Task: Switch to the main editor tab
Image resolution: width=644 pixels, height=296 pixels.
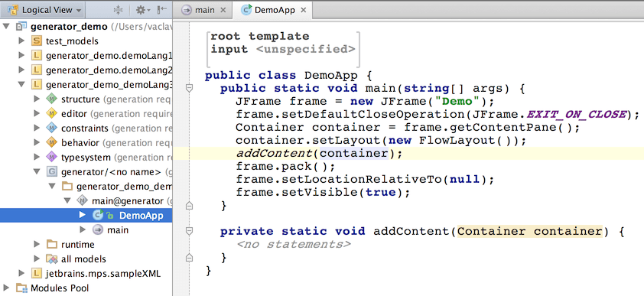Action: tap(204, 10)
